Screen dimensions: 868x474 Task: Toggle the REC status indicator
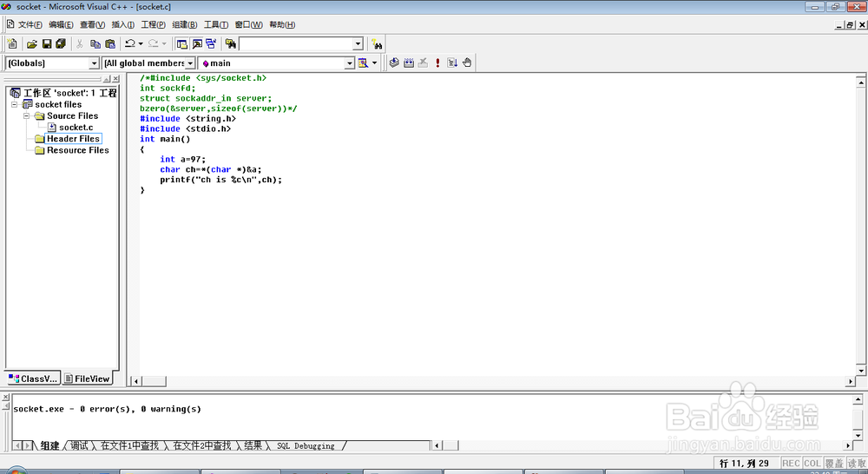point(791,464)
